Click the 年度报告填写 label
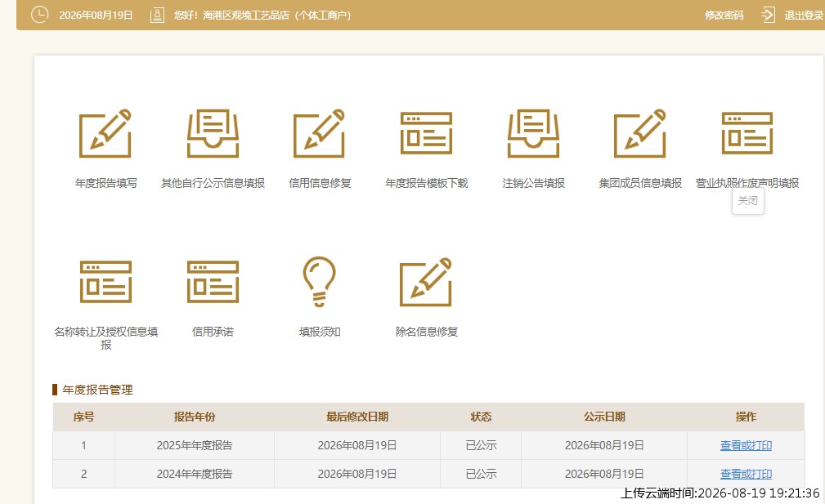 105,183
